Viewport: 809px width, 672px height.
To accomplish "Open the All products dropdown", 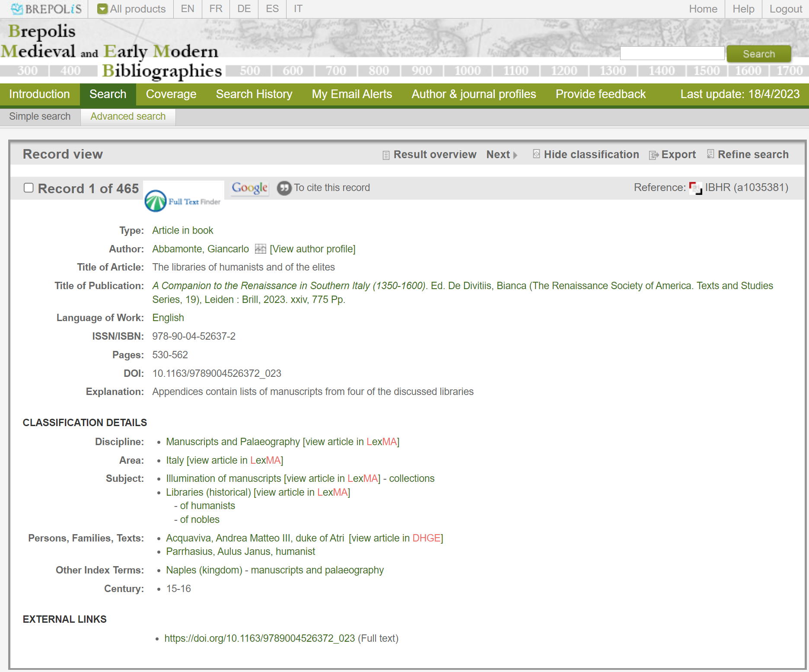I will [x=132, y=9].
